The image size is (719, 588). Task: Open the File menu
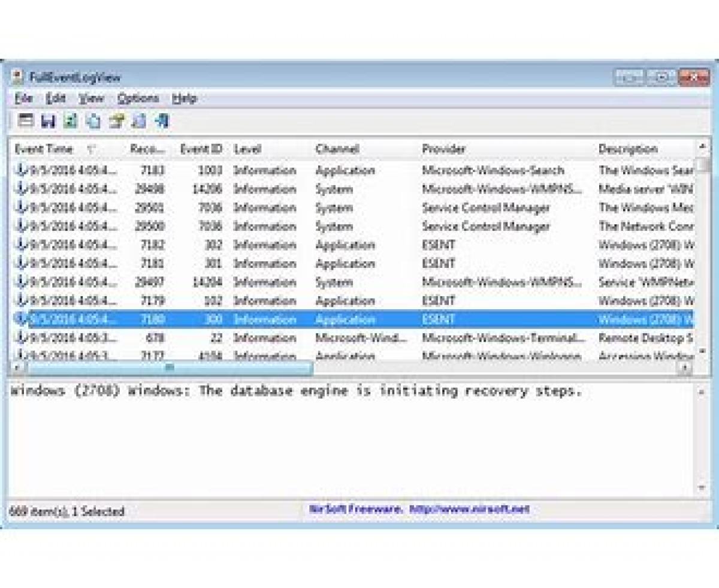click(x=23, y=98)
